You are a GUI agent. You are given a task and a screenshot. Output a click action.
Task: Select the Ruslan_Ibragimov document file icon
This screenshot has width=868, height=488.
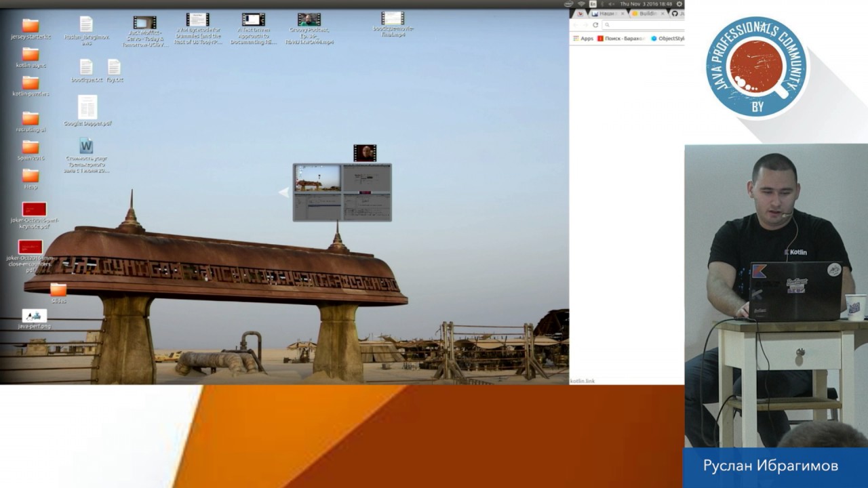click(x=86, y=24)
